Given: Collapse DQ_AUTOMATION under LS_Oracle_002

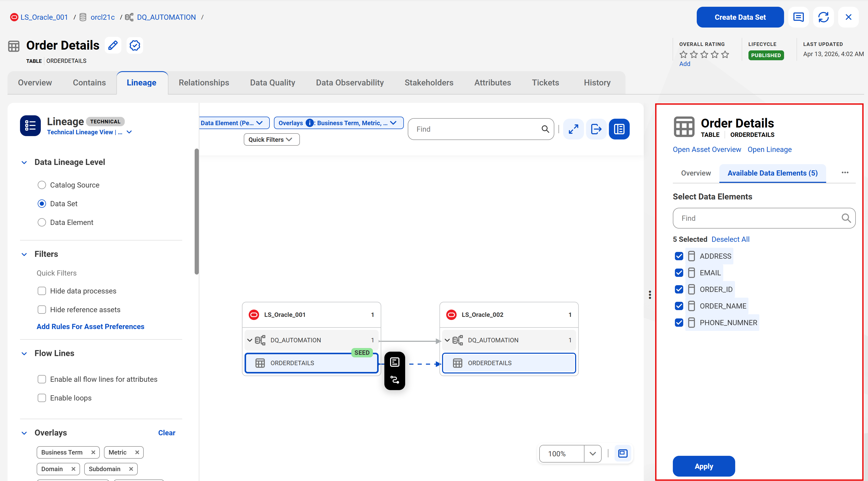Looking at the screenshot, I should [x=447, y=340].
